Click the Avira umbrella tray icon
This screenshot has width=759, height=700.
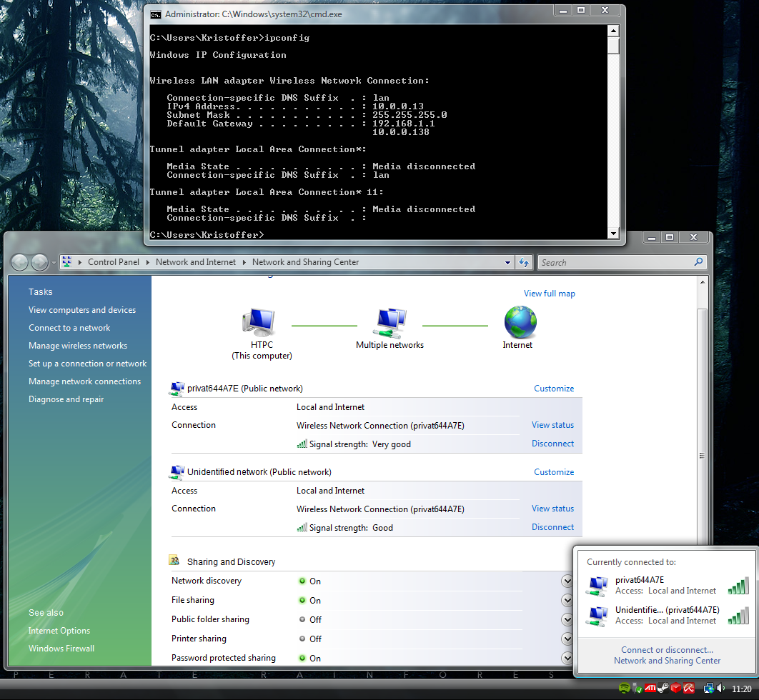click(689, 689)
